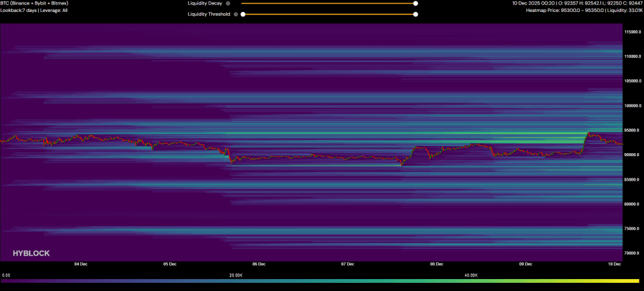Click the Liquidity Threshold label

tap(209, 14)
